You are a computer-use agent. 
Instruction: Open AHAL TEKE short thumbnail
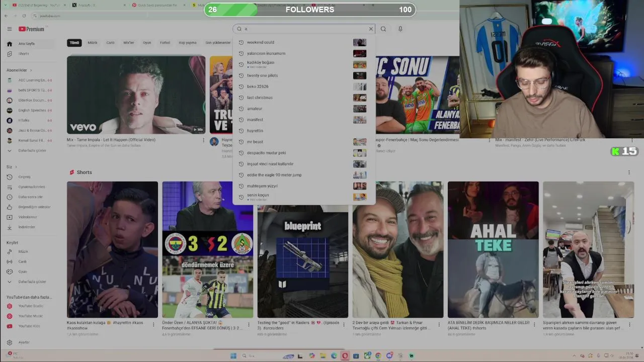pos(493,249)
